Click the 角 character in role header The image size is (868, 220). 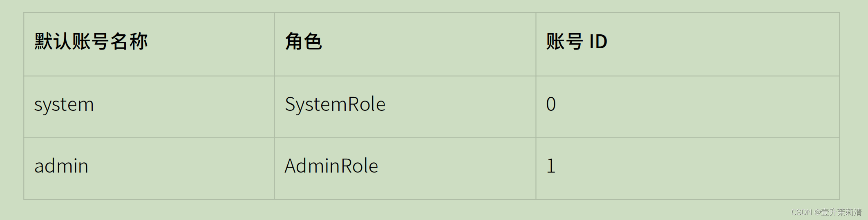(294, 42)
